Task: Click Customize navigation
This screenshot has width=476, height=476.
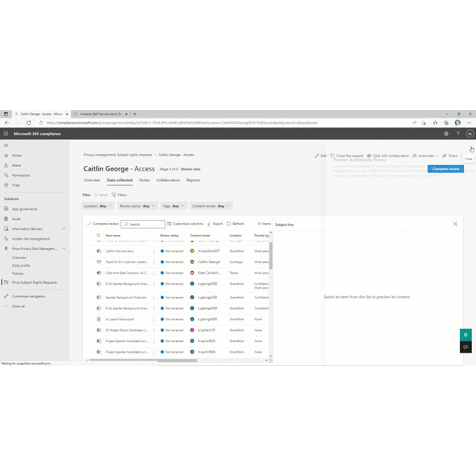Action: coord(29,296)
